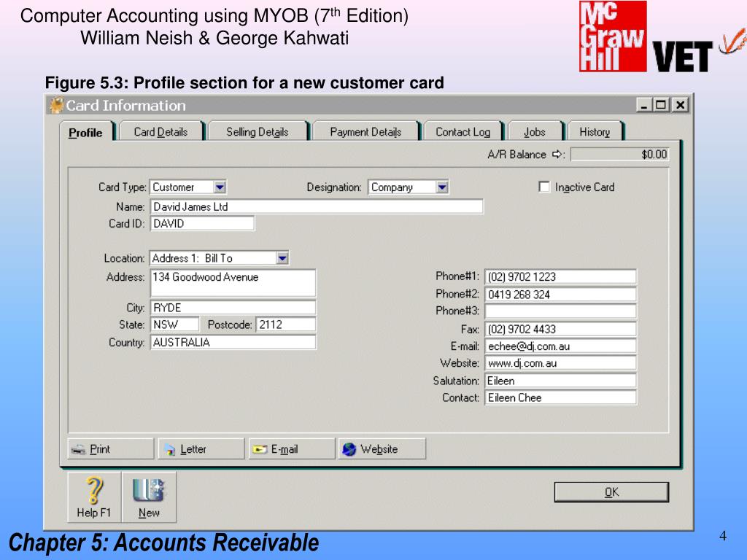Image resolution: width=747 pixels, height=560 pixels.
Task: Click the Letter button icon
Action: [169, 449]
